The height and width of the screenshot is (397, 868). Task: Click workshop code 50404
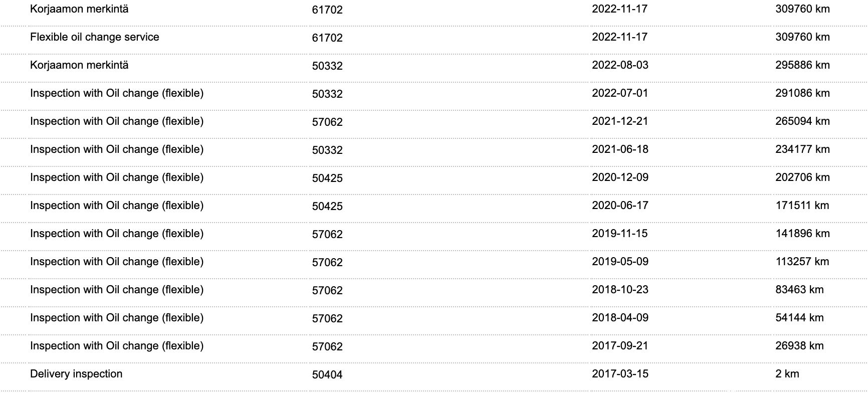point(327,374)
